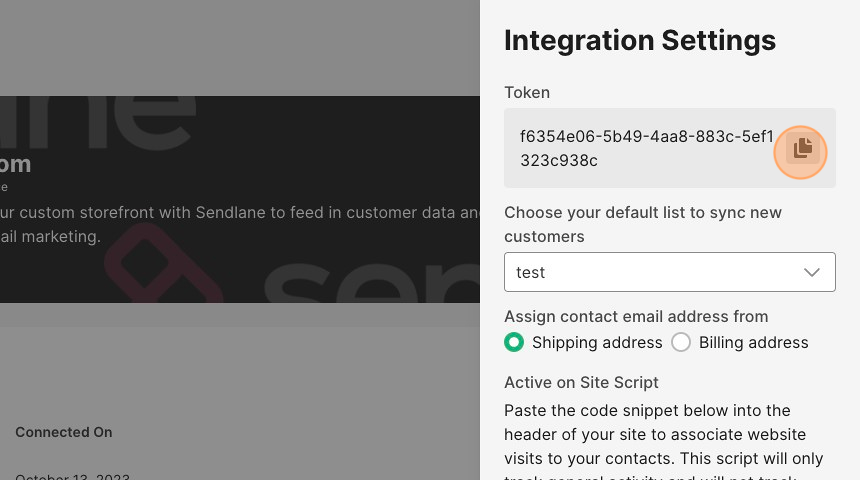Click the token value f6354e06-5b49 text

tap(647, 148)
